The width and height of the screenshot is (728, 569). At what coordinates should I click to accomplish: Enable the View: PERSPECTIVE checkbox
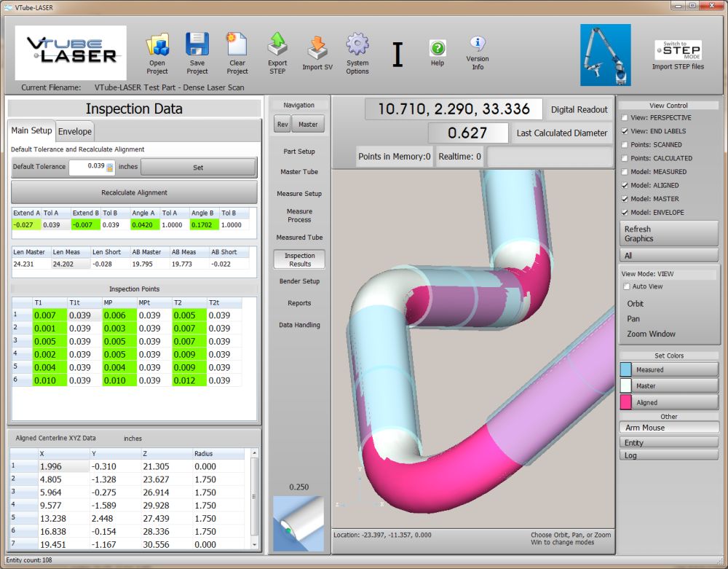coord(625,118)
